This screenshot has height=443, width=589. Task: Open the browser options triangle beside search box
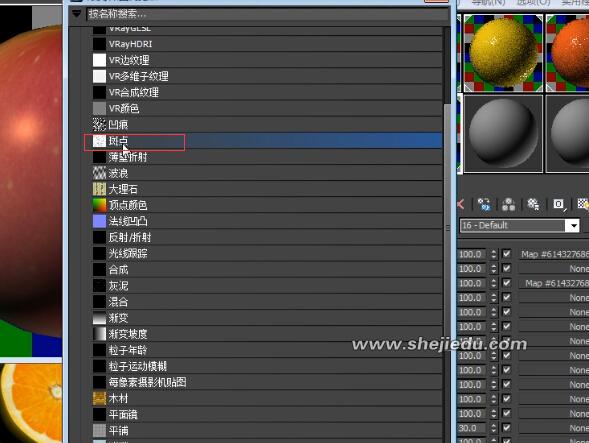(76, 14)
